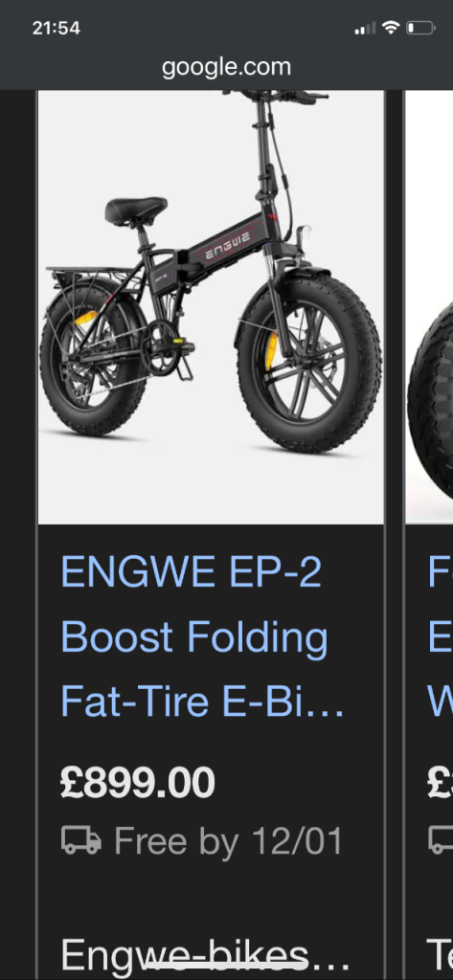Open the ENGWE EP-2 Boost Folding link
Image resolution: width=453 pixels, height=980 pixels.
click(202, 636)
